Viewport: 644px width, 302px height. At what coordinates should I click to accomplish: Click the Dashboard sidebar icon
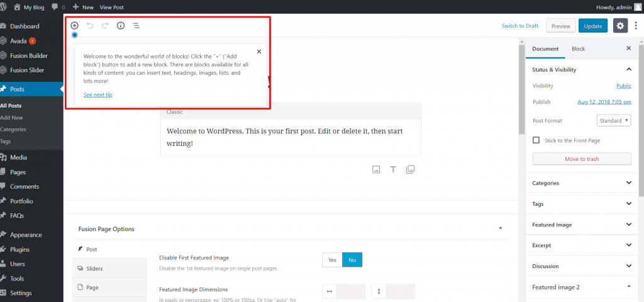(3, 26)
